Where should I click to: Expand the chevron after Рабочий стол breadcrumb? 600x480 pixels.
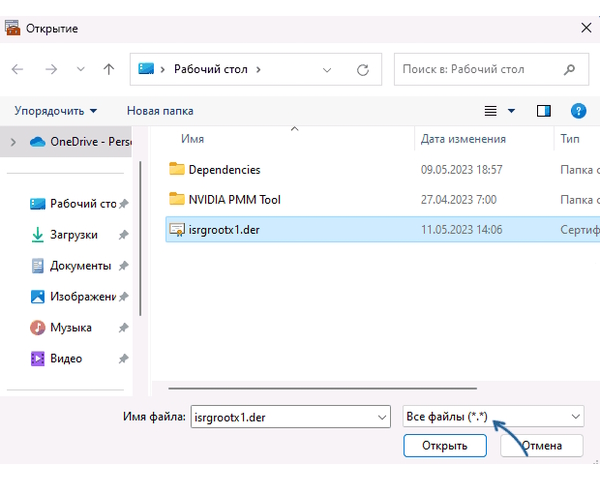[x=258, y=69]
